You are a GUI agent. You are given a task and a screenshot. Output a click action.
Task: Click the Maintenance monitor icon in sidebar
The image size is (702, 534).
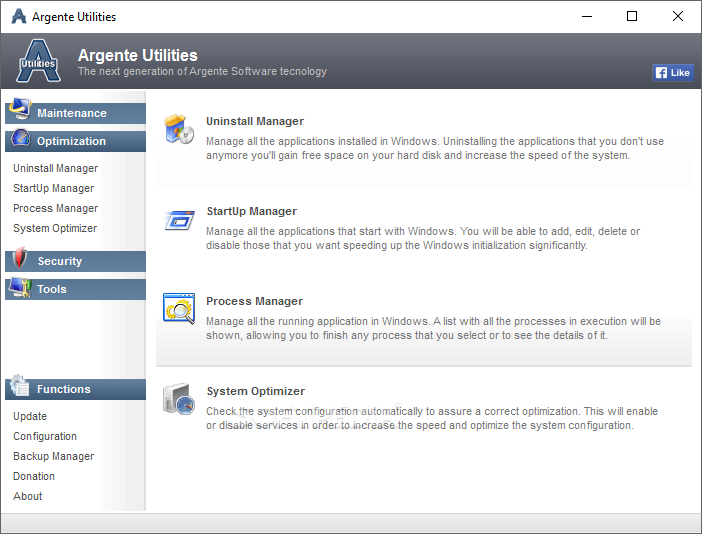(x=20, y=109)
